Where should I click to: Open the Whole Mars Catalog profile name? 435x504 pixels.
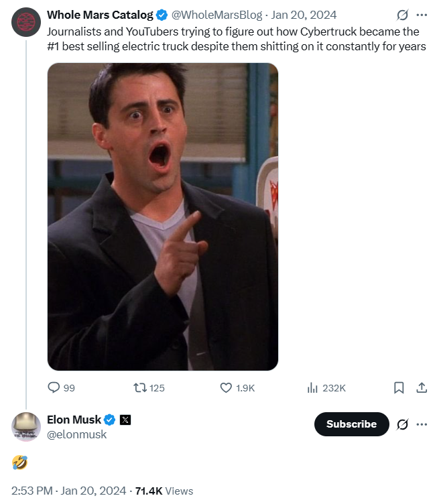tap(100, 15)
